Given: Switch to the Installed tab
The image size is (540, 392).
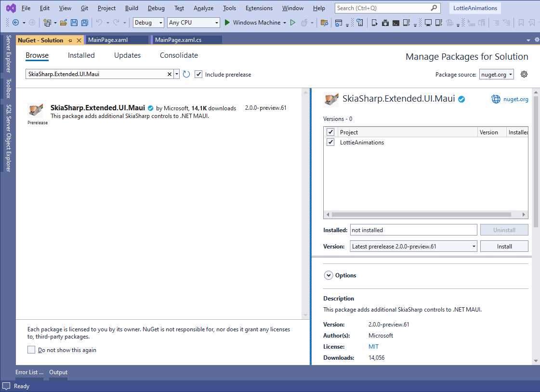Looking at the screenshot, I should coord(81,55).
